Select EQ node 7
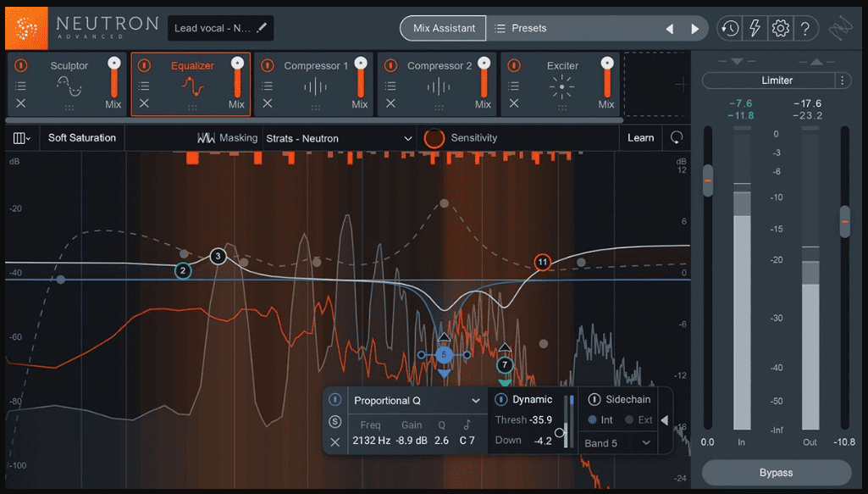868x494 pixels. (x=505, y=365)
